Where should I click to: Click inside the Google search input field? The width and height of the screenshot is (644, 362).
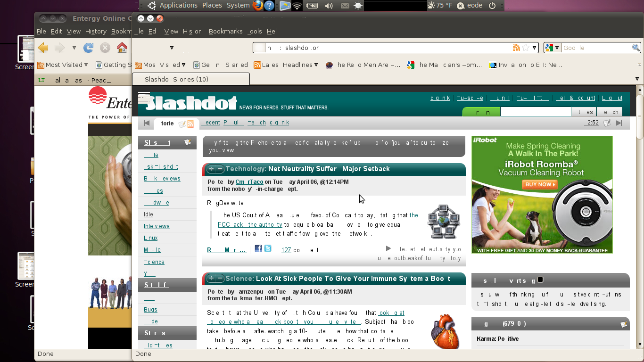pos(596,48)
